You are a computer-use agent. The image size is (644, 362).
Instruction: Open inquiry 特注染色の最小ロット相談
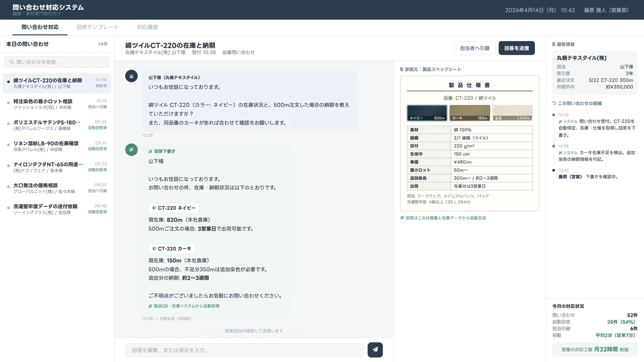(x=57, y=104)
